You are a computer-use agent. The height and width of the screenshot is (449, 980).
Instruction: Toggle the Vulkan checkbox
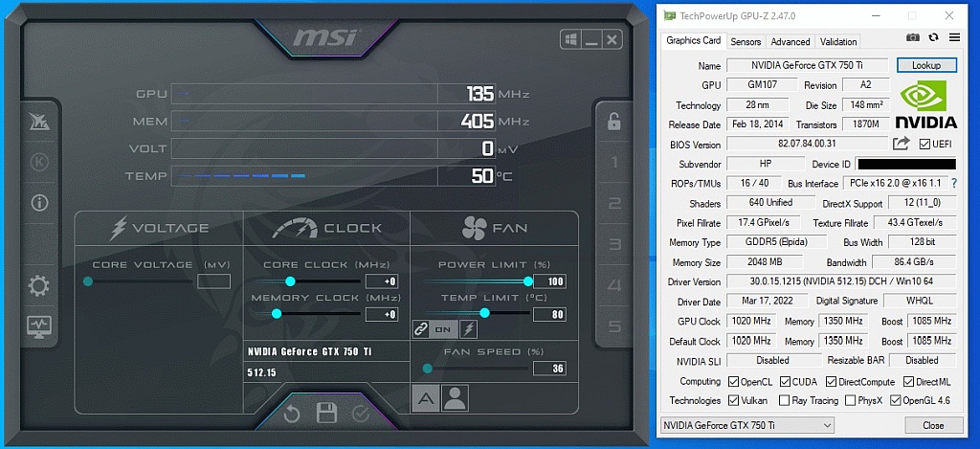(x=734, y=400)
